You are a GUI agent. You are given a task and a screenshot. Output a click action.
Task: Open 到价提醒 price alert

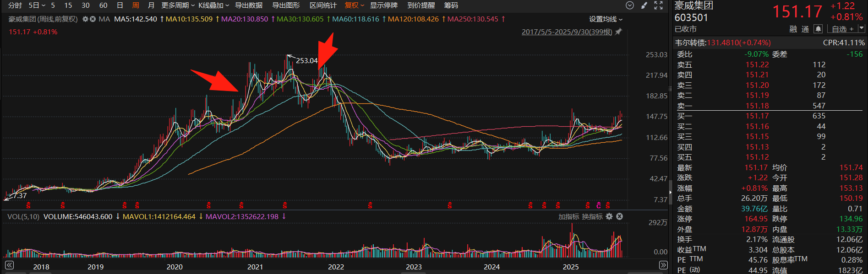[x=421, y=5]
